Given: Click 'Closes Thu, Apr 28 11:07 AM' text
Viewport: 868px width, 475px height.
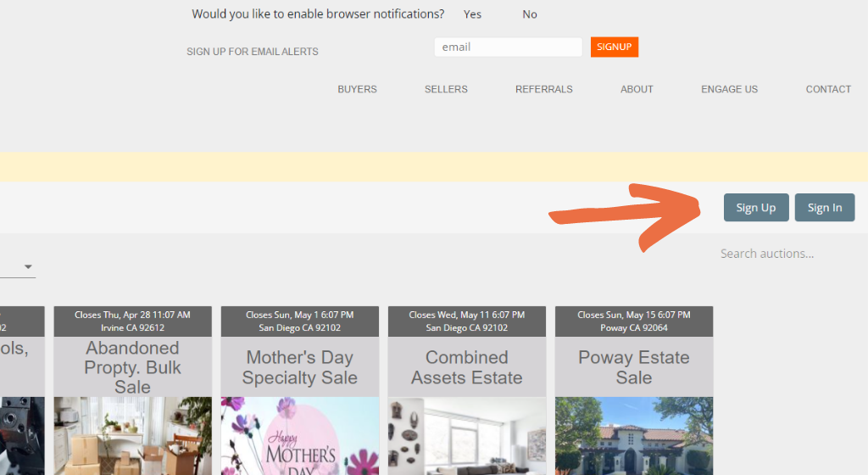Looking at the screenshot, I should pyautogui.click(x=133, y=315).
